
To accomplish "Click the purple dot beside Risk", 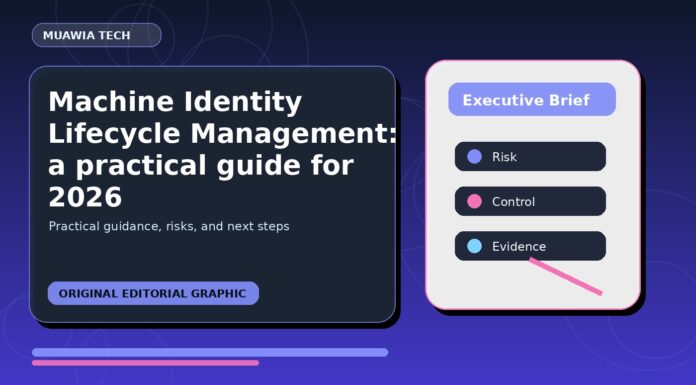I will 475,157.
